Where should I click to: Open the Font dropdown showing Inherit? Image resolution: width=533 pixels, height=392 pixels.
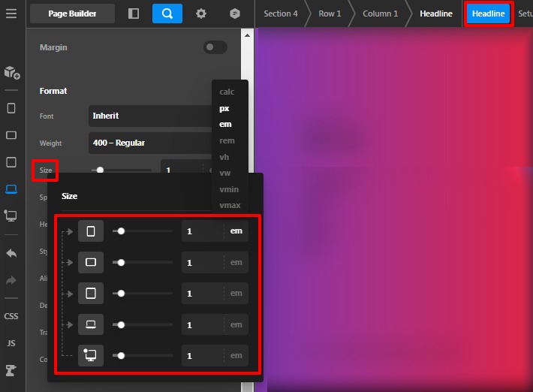click(x=150, y=116)
